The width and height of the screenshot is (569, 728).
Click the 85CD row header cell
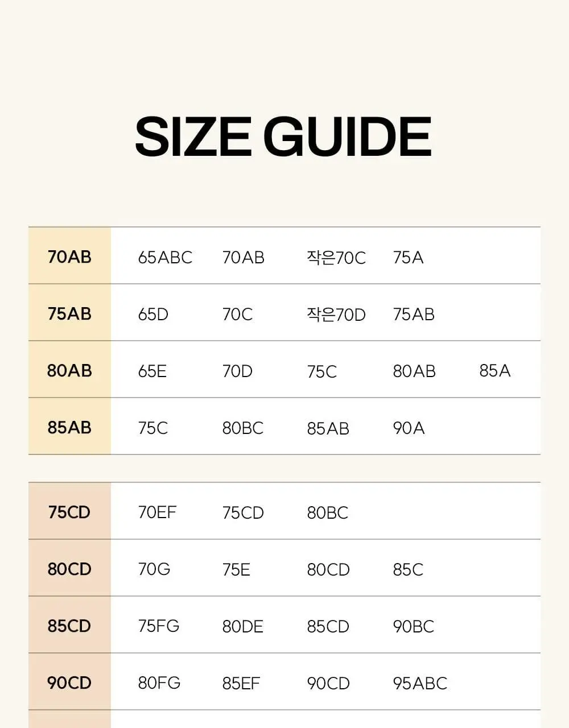pos(69,625)
